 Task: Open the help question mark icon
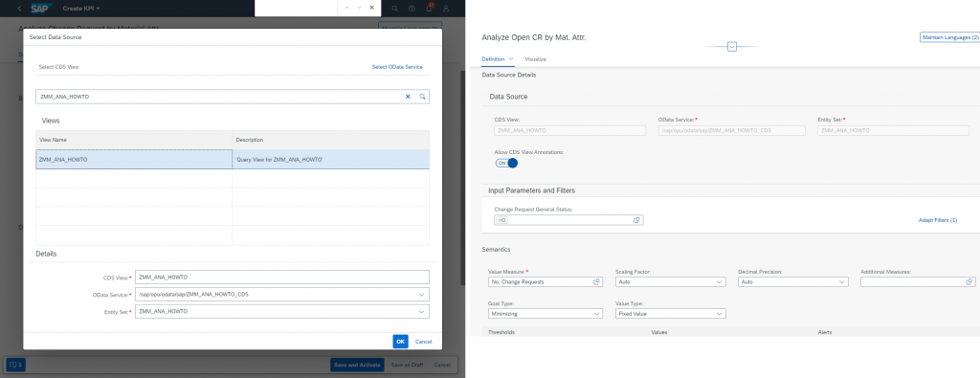point(412,9)
